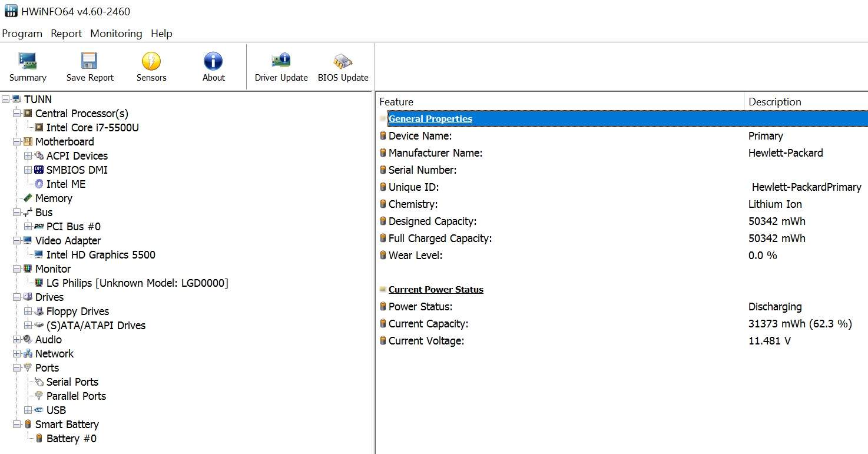This screenshot has height=454, width=868.
Task: Open the Monitoring menu
Action: pos(116,34)
